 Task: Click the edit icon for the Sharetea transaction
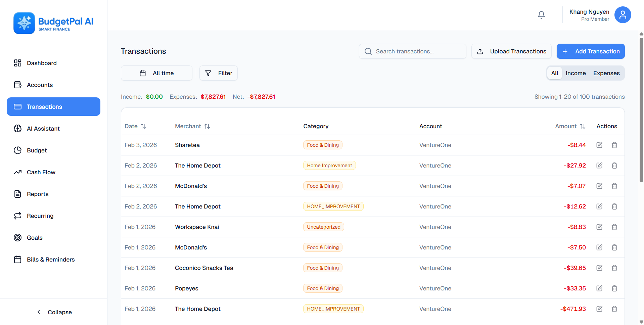599,145
